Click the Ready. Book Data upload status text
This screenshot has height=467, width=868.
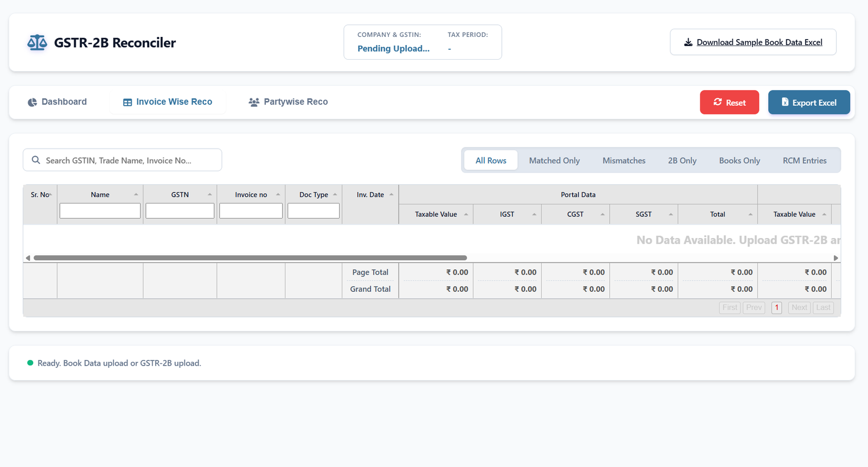[119, 363]
